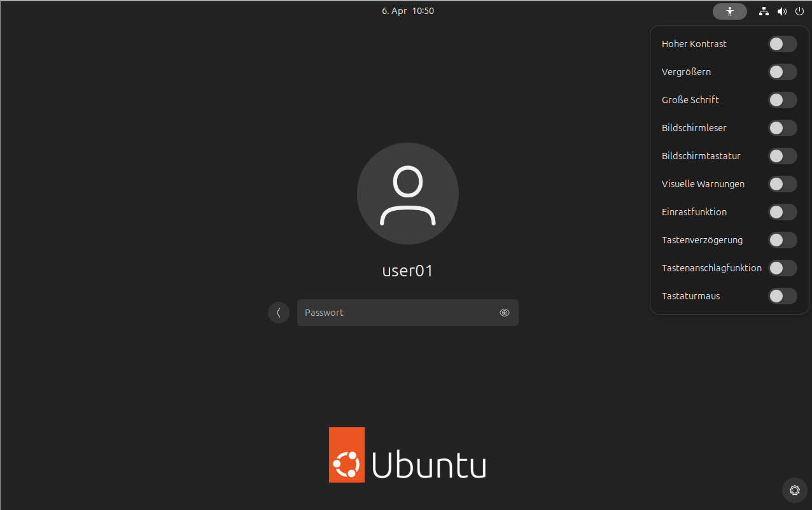Toggle Tastenverzögerung on
This screenshot has height=510, width=812.
782,240
